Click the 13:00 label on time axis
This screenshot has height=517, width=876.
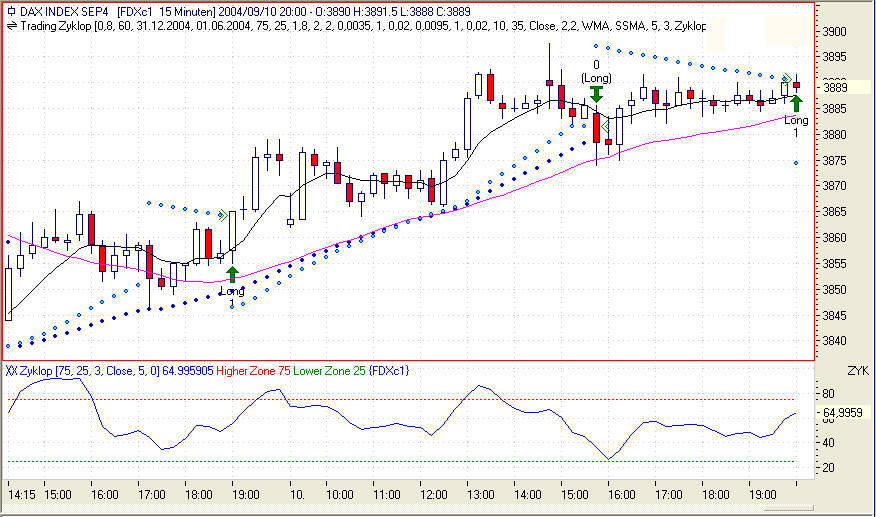(481, 495)
